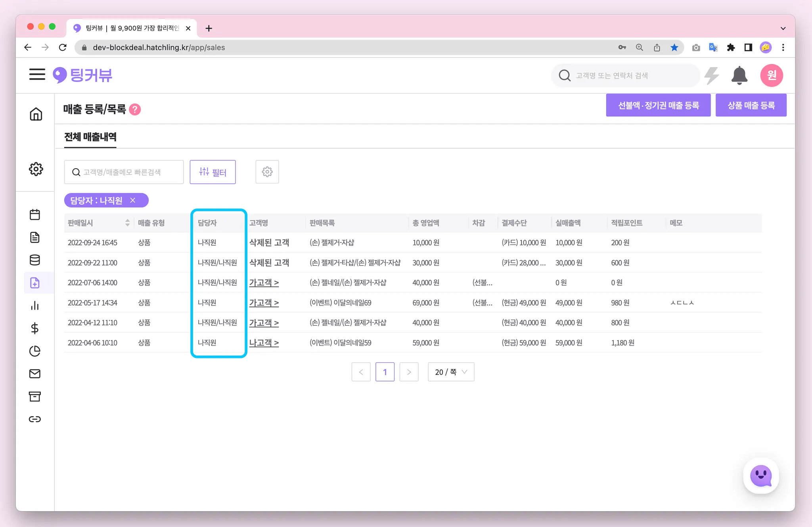Toggle sort on 판매일시 column
The image size is (812, 527).
click(127, 223)
